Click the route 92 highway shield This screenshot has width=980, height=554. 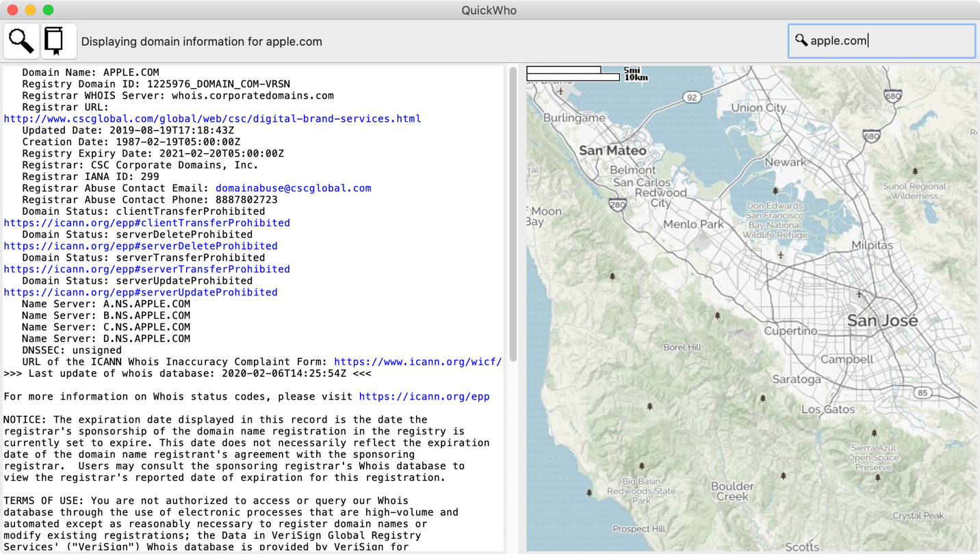[x=692, y=98]
